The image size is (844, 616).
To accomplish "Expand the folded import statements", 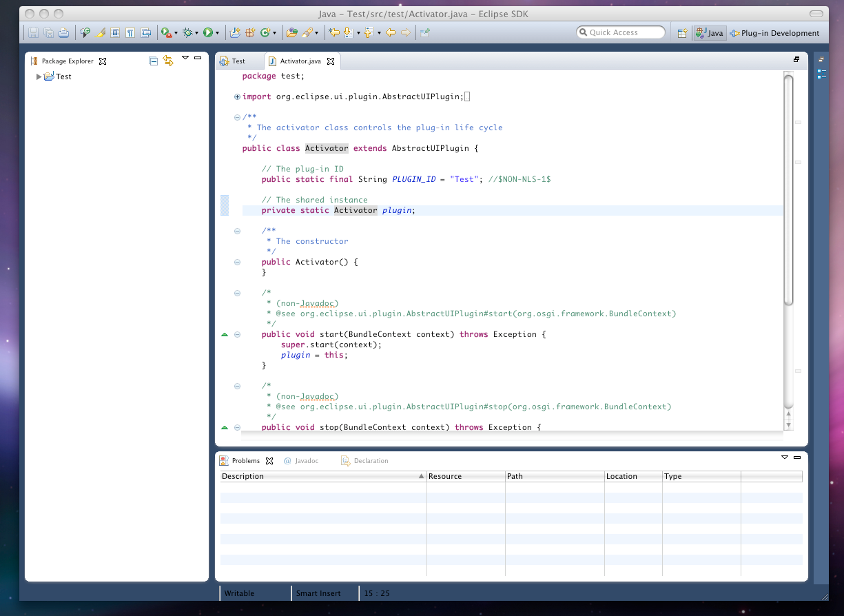I will 238,96.
